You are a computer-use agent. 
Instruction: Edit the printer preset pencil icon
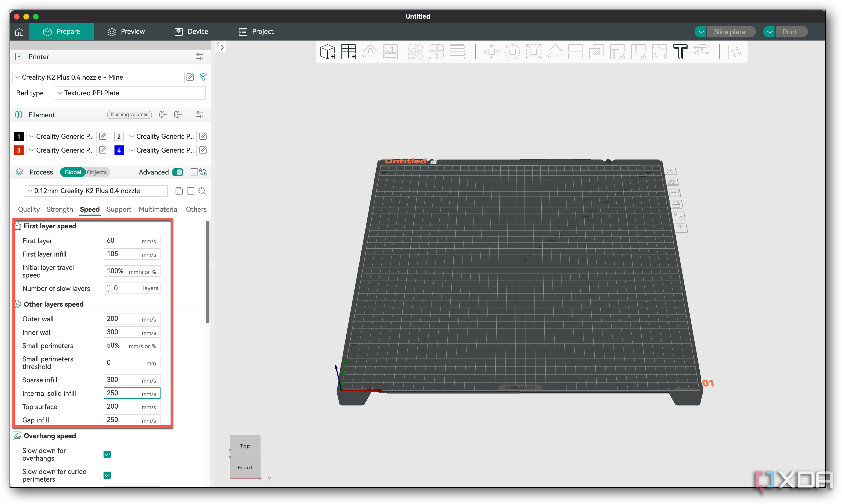click(190, 77)
